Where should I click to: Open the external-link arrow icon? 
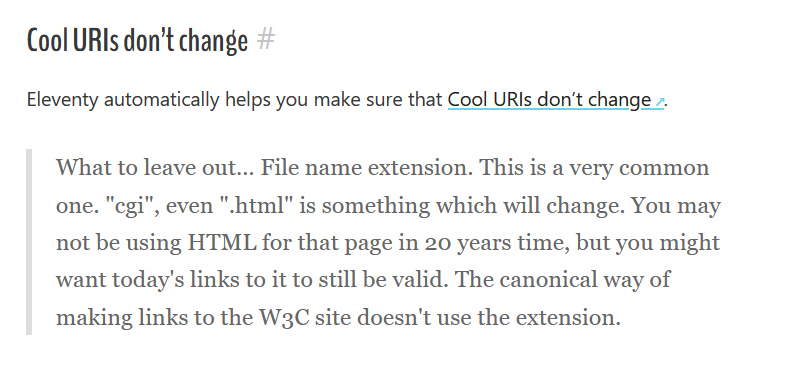(659, 102)
